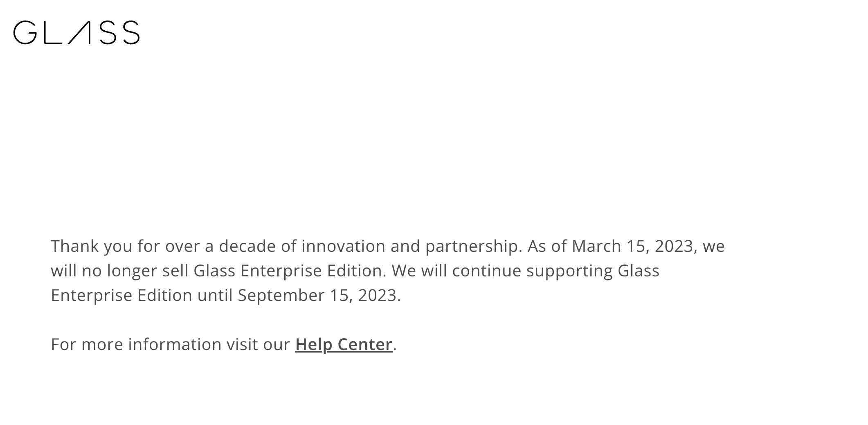The height and width of the screenshot is (425, 868).
Task: Click the word "partnership" in the message
Action: coord(474,246)
